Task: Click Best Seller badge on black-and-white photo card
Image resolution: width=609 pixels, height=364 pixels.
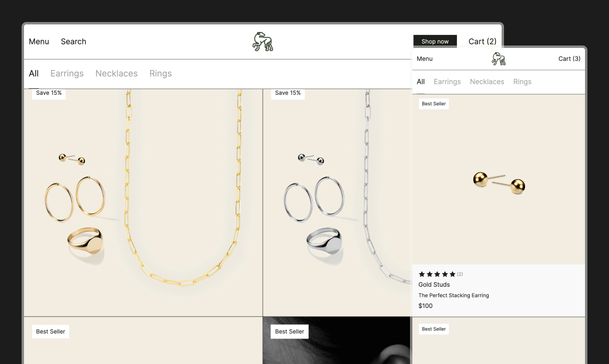Action: [x=290, y=331]
